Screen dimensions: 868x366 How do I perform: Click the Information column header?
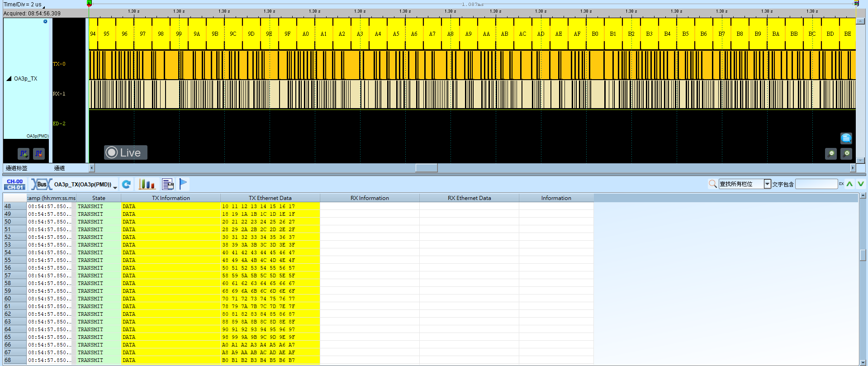tap(556, 198)
